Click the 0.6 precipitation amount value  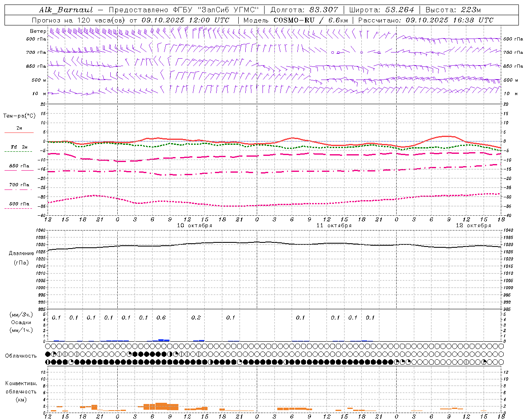pos(161,318)
